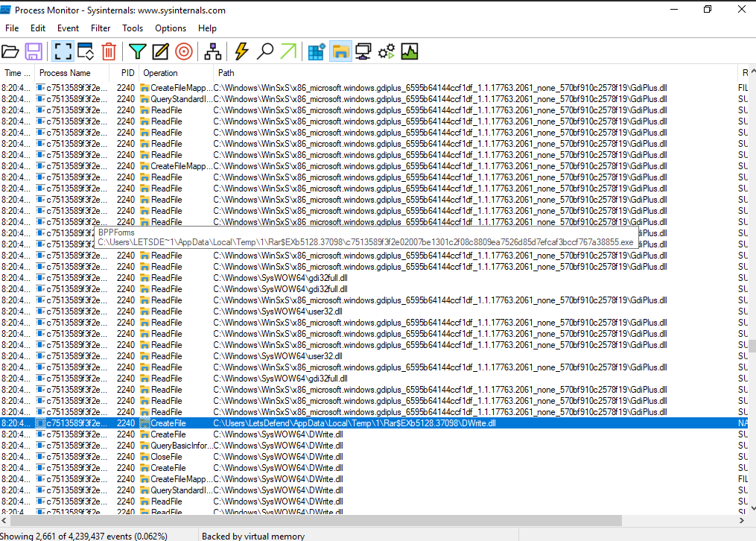Screen dimensions: 756x541
Task: Open the Help menu
Action: [x=207, y=28]
